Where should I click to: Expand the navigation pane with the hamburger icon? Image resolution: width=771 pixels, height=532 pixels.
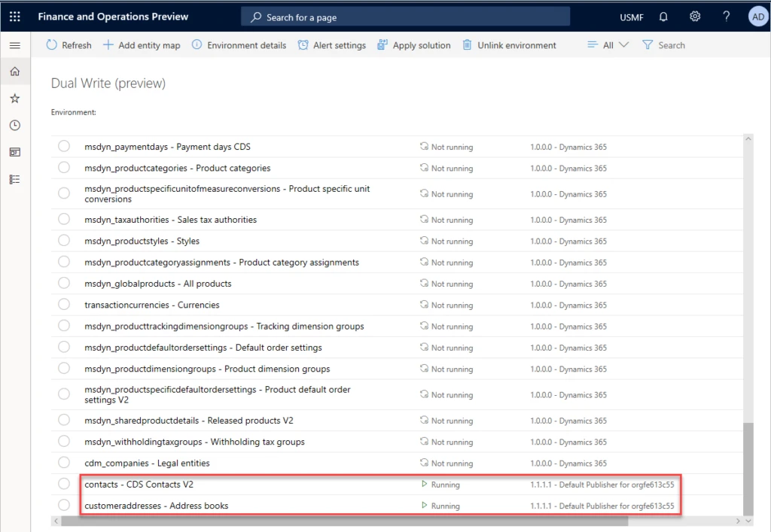[14, 44]
